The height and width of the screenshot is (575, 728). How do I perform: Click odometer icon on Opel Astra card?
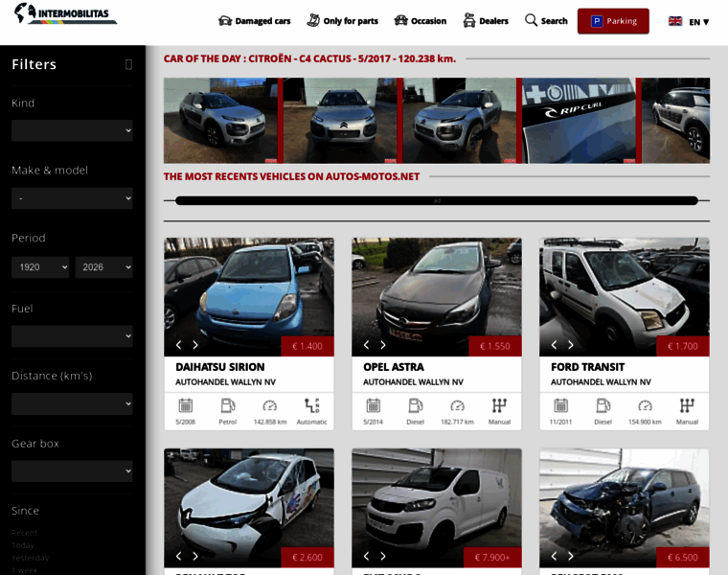[457, 405]
